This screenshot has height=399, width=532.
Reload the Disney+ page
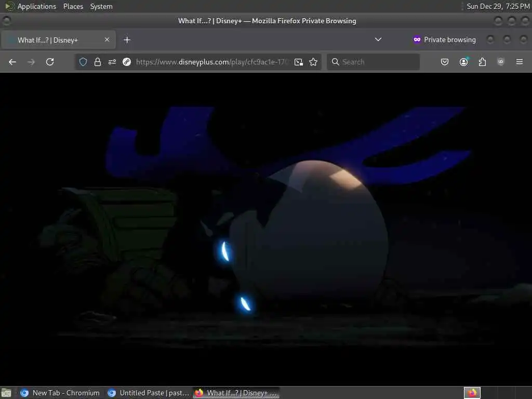pyautogui.click(x=50, y=62)
